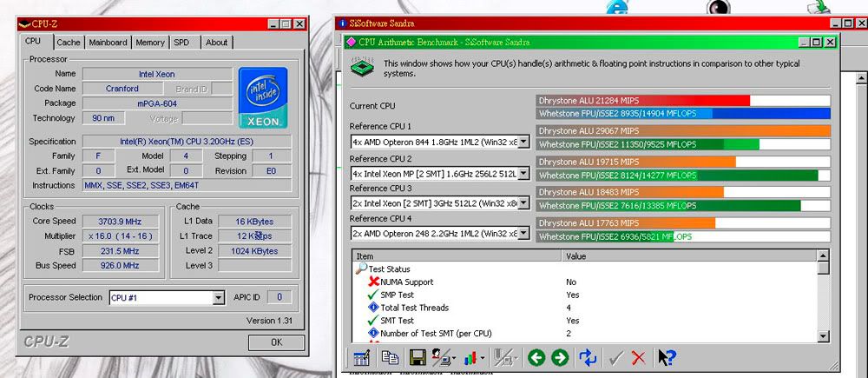Open the options table icon in Sandra toolbar

click(x=361, y=358)
